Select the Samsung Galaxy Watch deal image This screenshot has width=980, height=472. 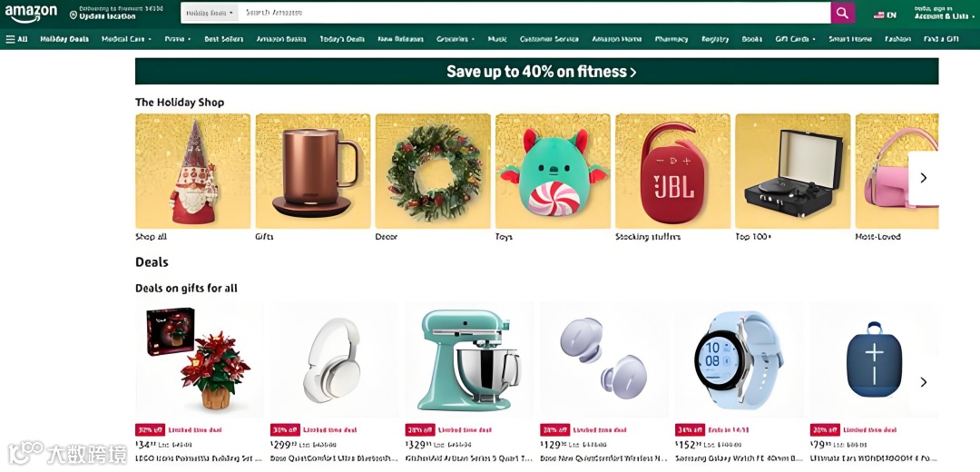(x=740, y=360)
